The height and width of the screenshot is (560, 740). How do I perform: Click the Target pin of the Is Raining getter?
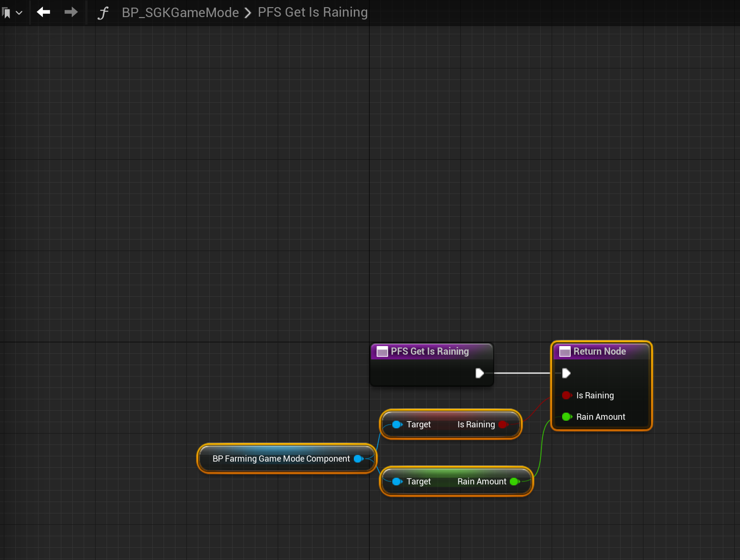[397, 425]
